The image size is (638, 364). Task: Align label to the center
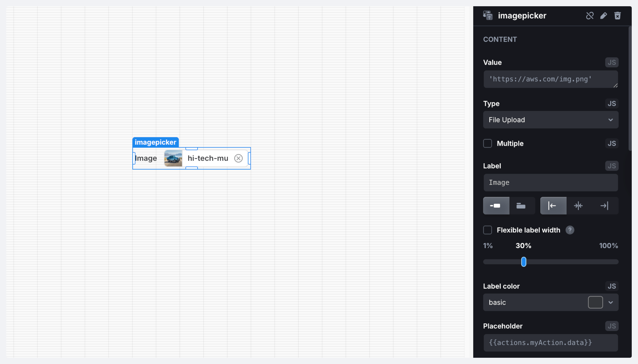(578, 206)
